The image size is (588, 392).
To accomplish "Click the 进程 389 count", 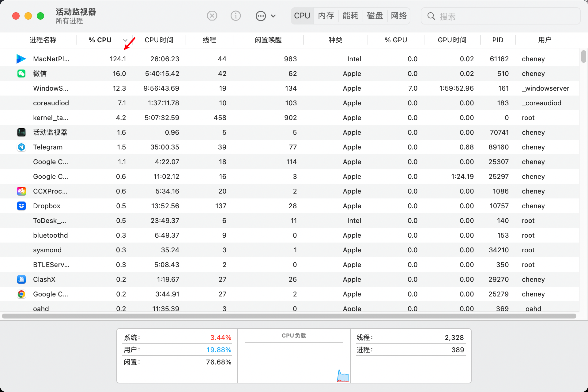I will coord(458,350).
